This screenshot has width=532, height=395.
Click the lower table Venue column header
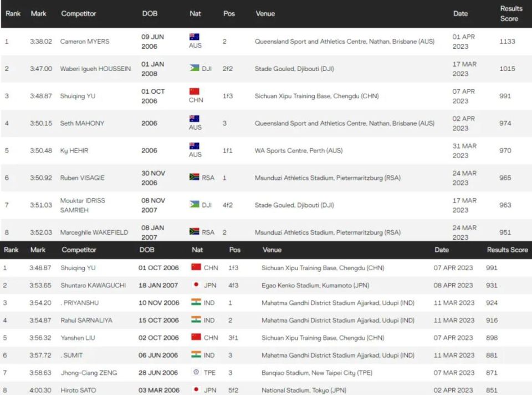coord(272,250)
